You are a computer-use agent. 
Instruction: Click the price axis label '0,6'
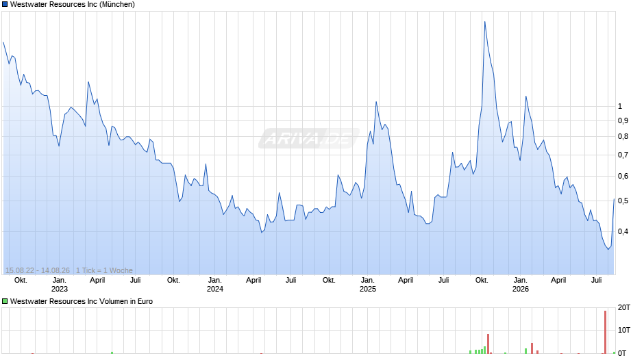(623, 177)
